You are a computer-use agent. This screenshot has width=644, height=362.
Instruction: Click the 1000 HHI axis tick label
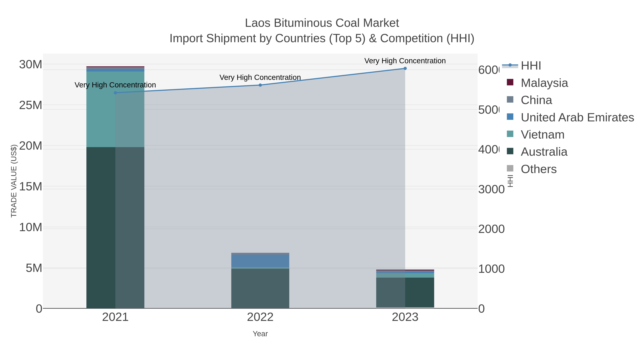492,269
